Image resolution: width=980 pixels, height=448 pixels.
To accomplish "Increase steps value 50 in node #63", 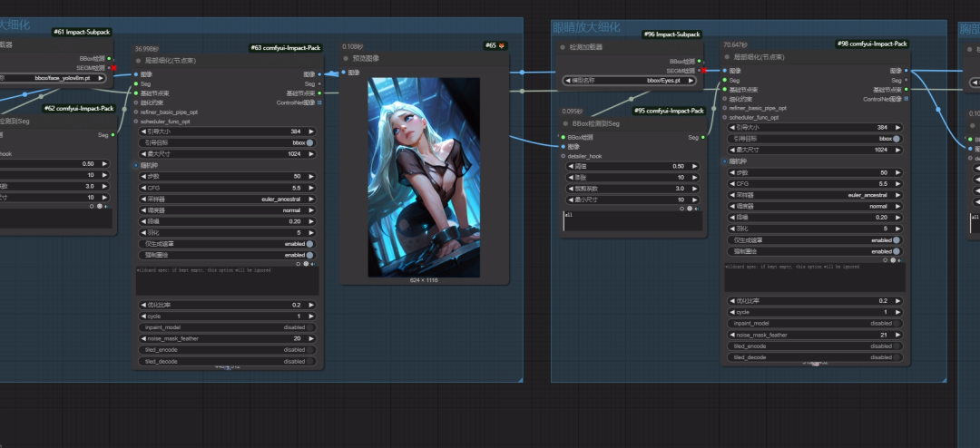I will coord(310,177).
